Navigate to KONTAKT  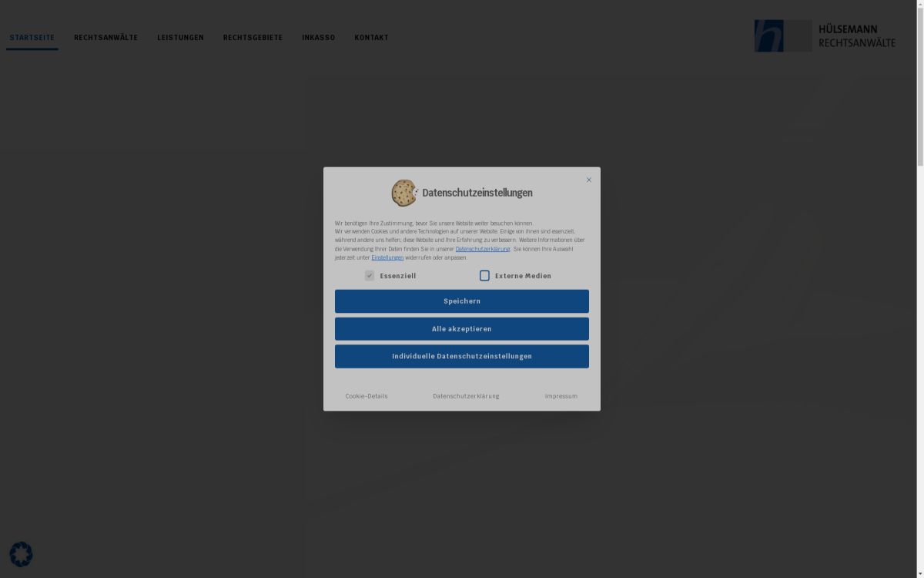click(x=371, y=37)
